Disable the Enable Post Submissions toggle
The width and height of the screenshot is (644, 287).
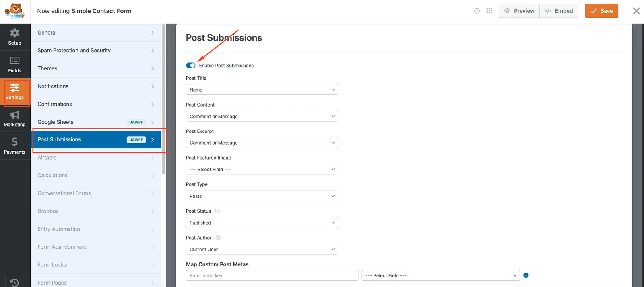pyautogui.click(x=191, y=66)
